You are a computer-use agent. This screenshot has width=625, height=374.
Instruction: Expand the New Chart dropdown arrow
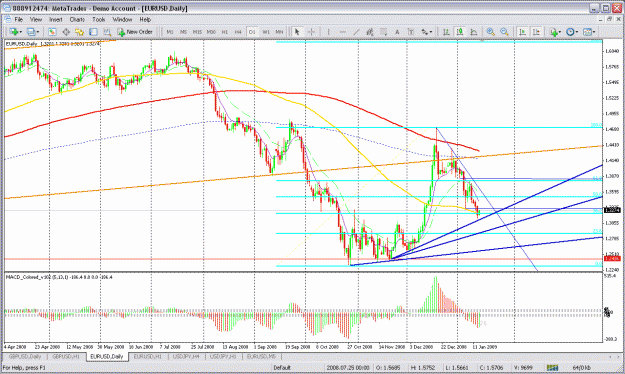pyautogui.click(x=20, y=32)
